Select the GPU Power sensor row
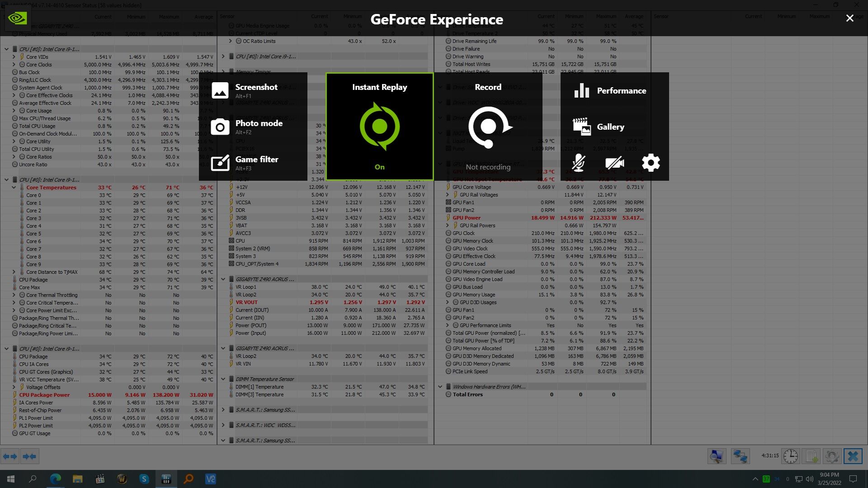This screenshot has width=868, height=488. click(542, 218)
